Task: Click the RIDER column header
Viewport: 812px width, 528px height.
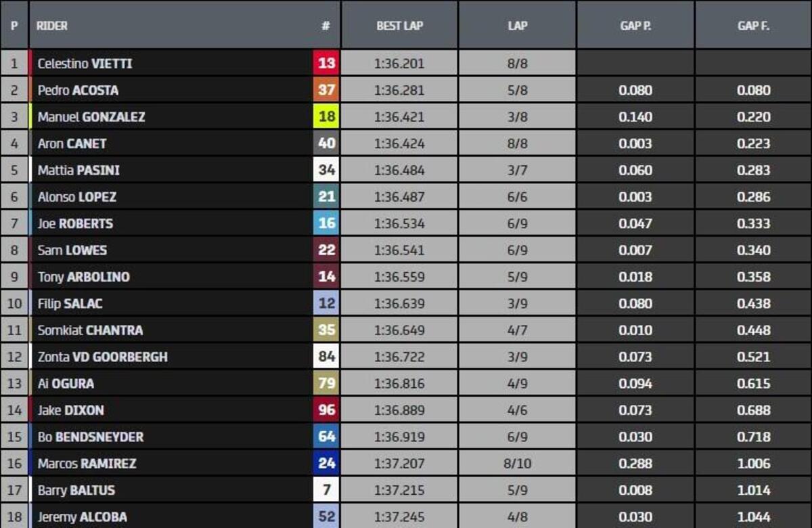Action: [52, 26]
